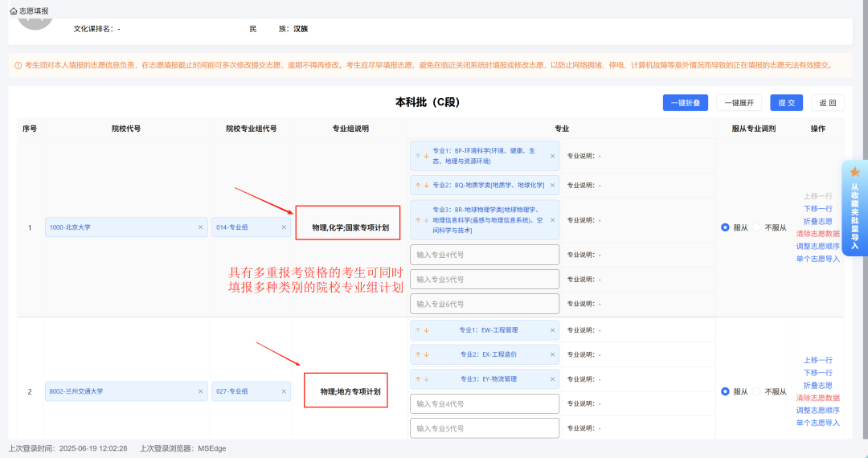Focus 输入专业4代号 field in 兰州交通大学 row
868x458 pixels.
[x=485, y=404]
